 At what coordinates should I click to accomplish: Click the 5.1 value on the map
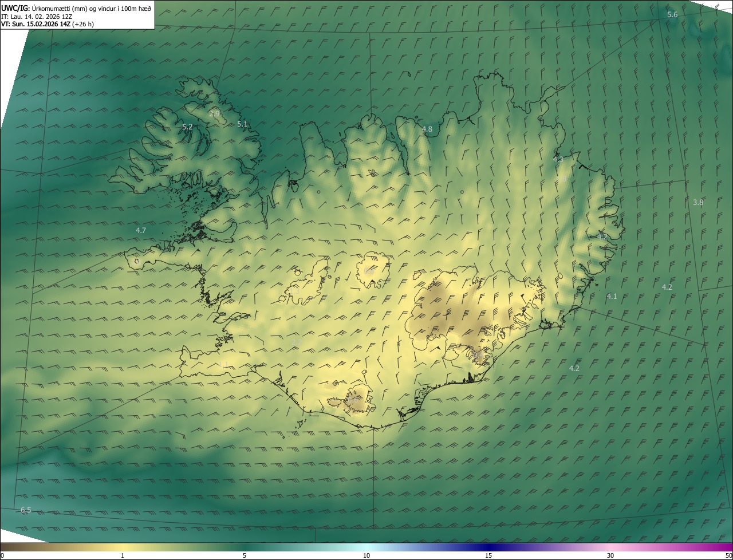242,124
